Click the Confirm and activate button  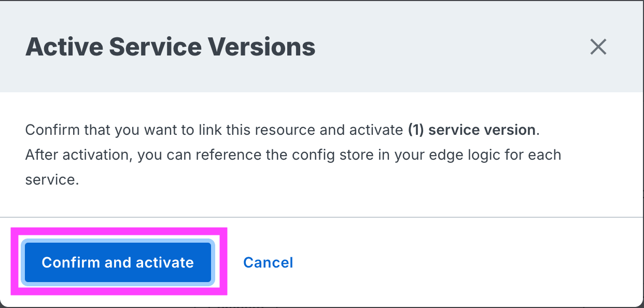(118, 262)
